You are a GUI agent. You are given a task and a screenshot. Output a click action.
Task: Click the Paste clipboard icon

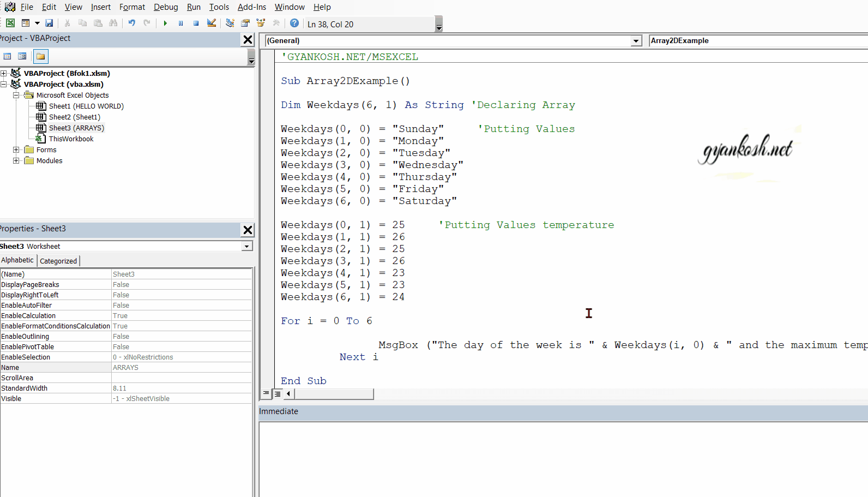[x=98, y=23]
